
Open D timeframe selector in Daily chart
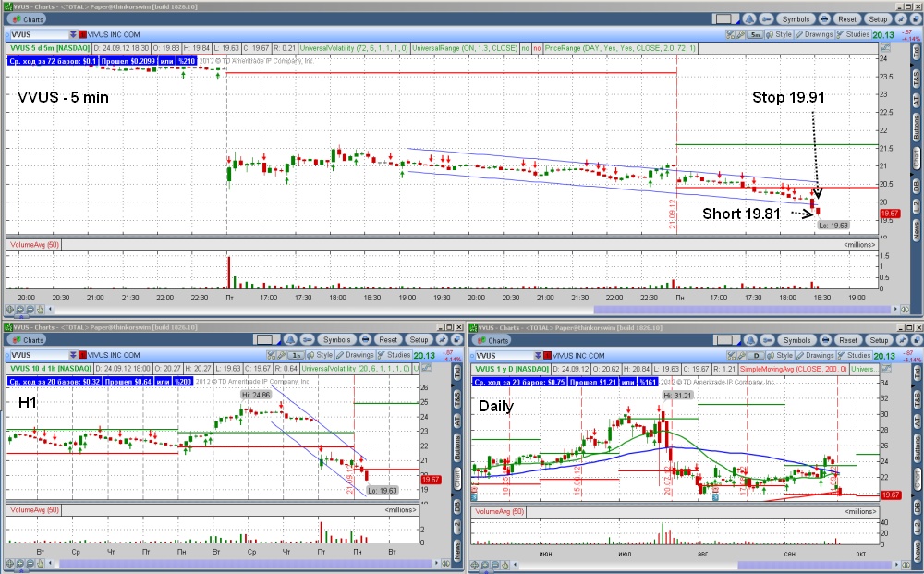[756, 355]
